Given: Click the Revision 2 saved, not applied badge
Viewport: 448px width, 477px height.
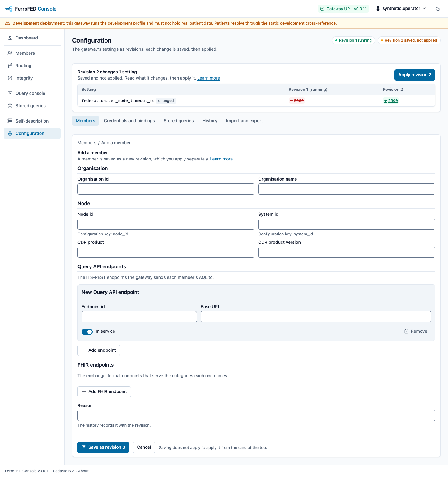Looking at the screenshot, I should click(x=409, y=40).
